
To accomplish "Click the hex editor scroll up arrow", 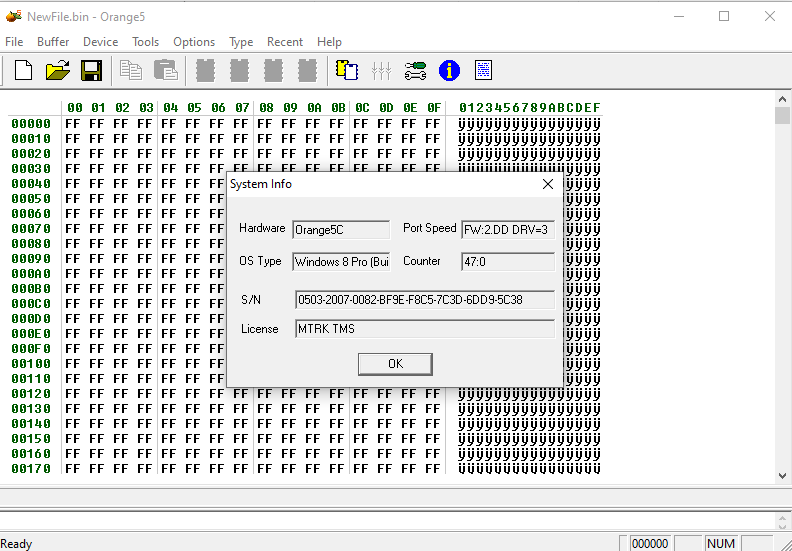I will click(782, 100).
